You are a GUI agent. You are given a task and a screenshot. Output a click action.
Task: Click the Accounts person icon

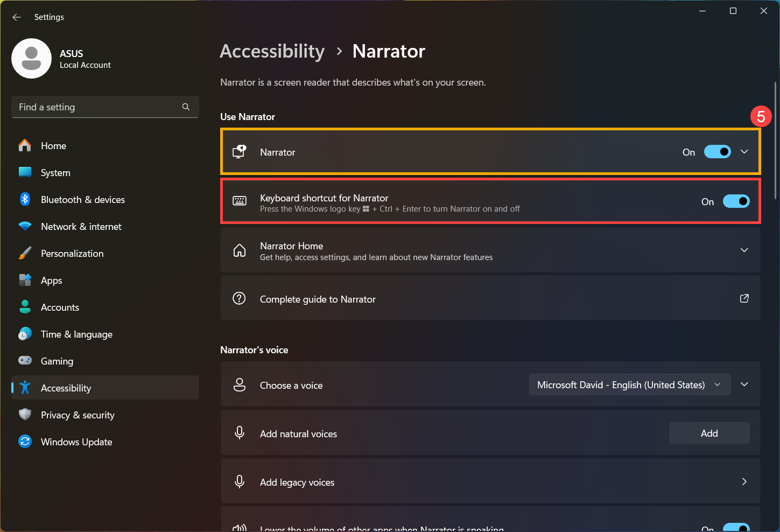pos(25,307)
